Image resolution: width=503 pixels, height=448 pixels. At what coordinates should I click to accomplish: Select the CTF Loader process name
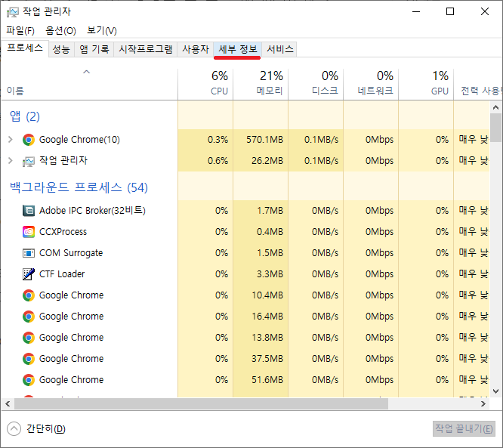coord(62,274)
